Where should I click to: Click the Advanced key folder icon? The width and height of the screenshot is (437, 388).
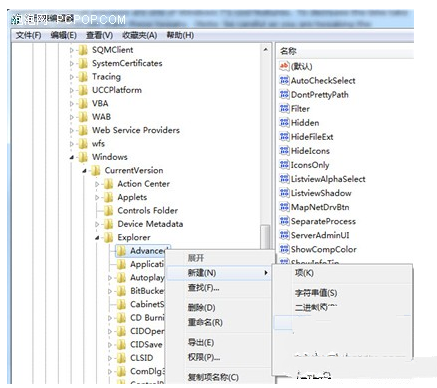tap(121, 251)
